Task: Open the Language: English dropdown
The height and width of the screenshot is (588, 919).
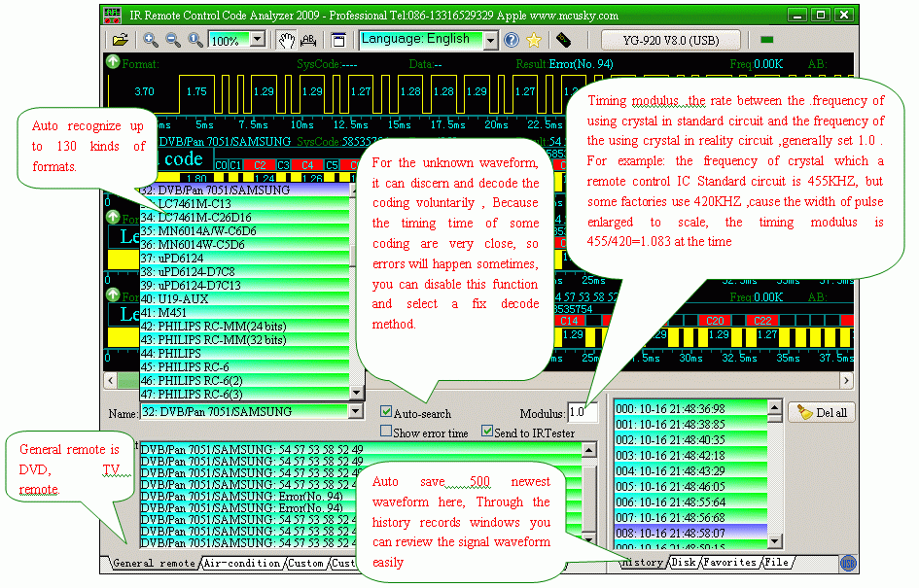Action: 490,40
